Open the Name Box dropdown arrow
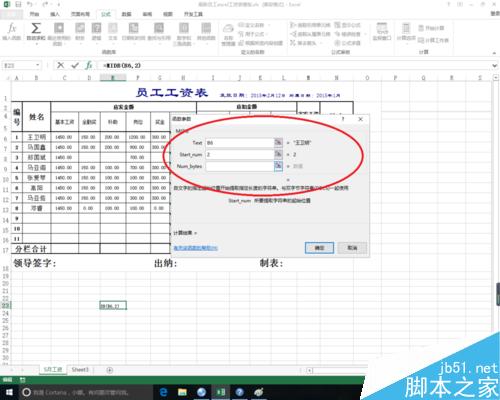 tap(38, 65)
